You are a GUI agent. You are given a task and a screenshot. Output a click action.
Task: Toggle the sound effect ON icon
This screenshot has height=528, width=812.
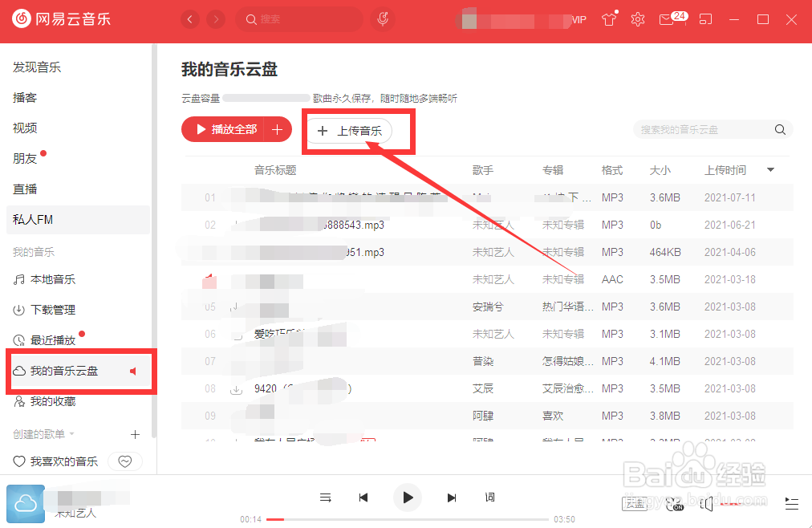pyautogui.click(x=674, y=504)
